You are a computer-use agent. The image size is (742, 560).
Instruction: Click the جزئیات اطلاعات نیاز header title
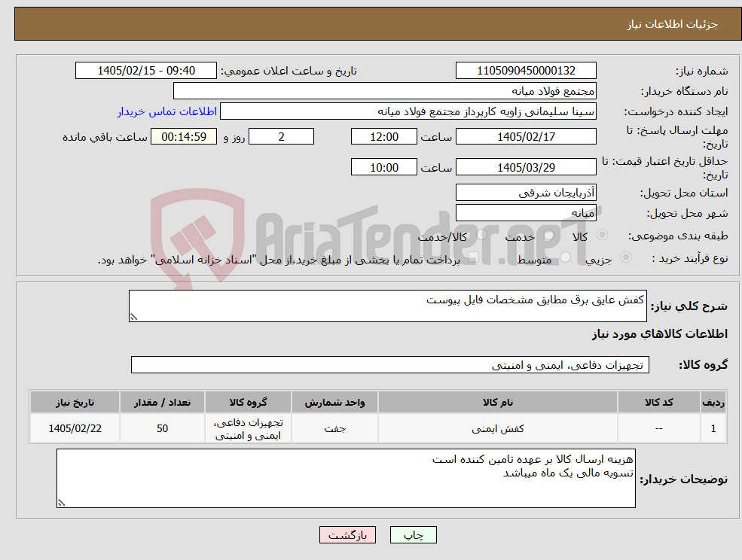pos(673,24)
